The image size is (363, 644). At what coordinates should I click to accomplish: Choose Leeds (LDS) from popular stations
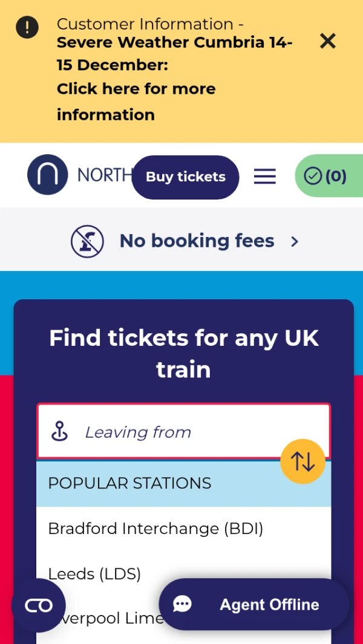tap(94, 573)
